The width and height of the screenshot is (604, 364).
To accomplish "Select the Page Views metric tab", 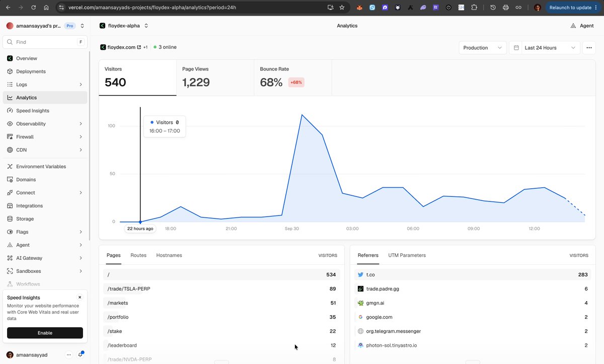I will (215, 78).
